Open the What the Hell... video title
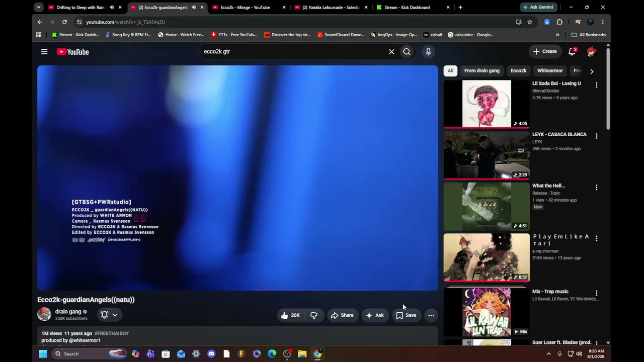Screen dimensions: 644x362 click(548, 186)
